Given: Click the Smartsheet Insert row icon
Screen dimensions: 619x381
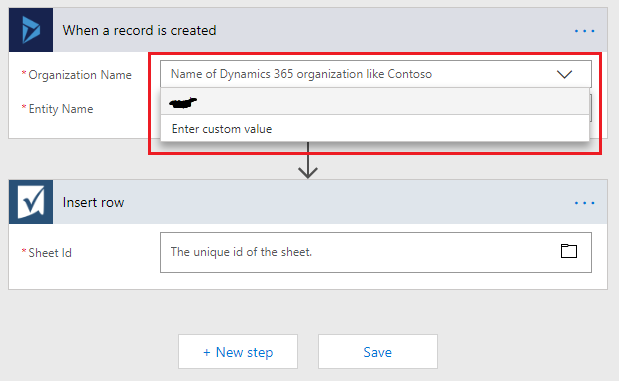Looking at the screenshot, I should 31,202.
